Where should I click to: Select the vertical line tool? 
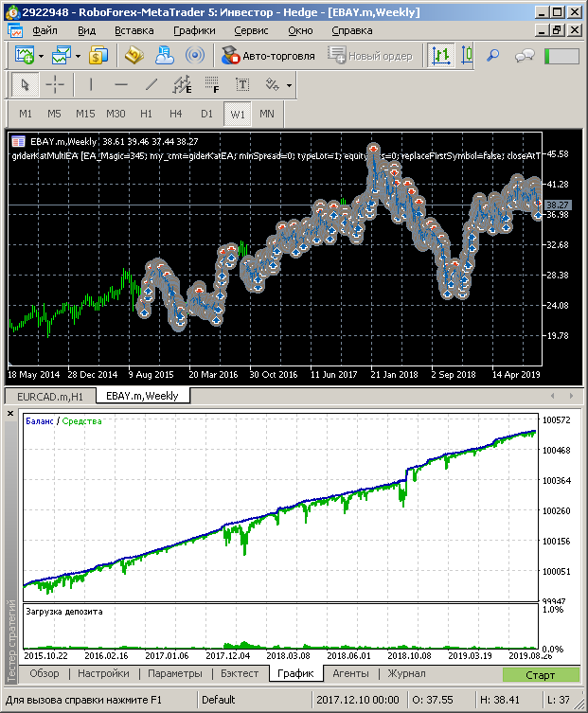pos(91,84)
